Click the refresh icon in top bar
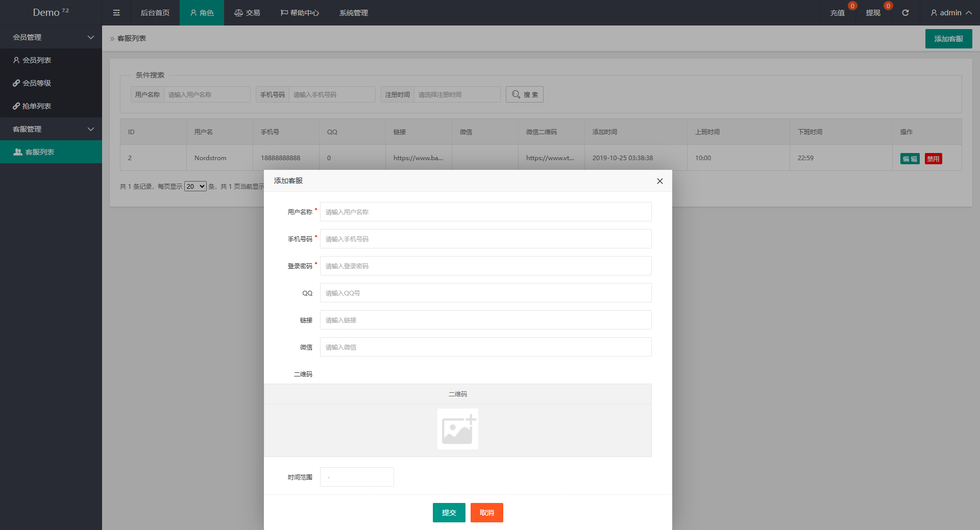Screen dimensions: 980x530 click(x=905, y=13)
